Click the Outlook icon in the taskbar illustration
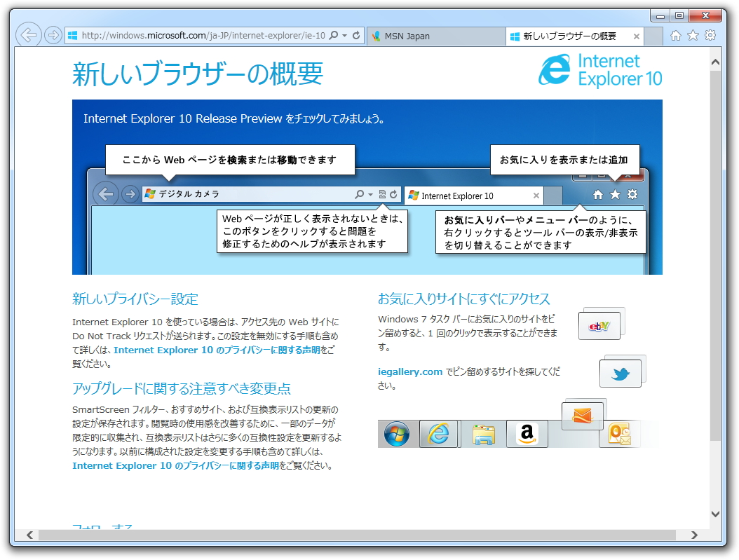Image resolution: width=739 pixels, height=560 pixels. click(x=620, y=435)
